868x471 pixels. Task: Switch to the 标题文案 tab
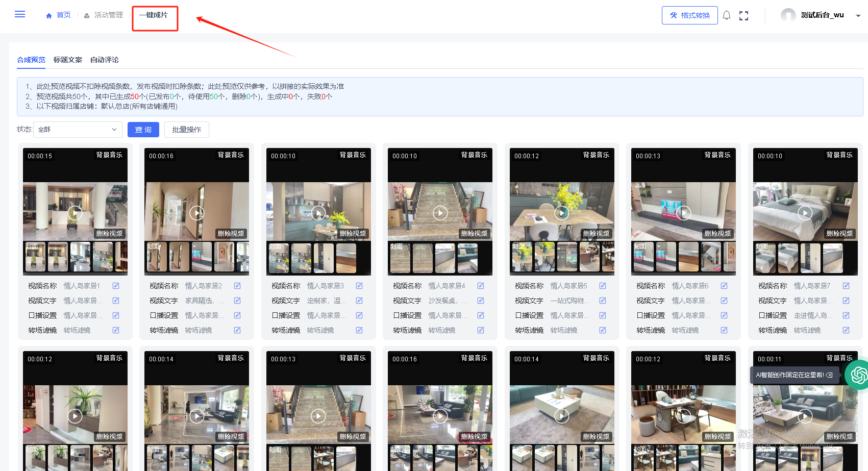67,60
